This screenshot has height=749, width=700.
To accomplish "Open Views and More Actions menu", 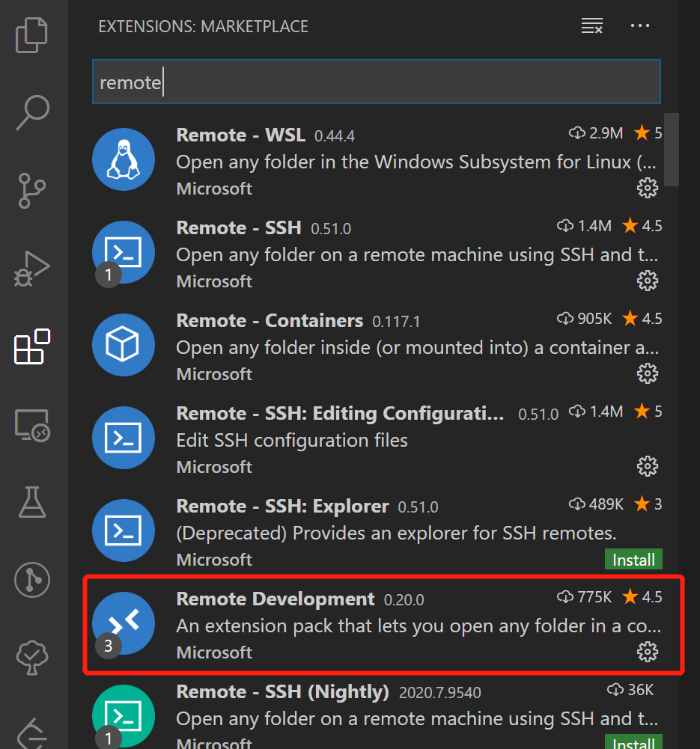I will (x=640, y=25).
